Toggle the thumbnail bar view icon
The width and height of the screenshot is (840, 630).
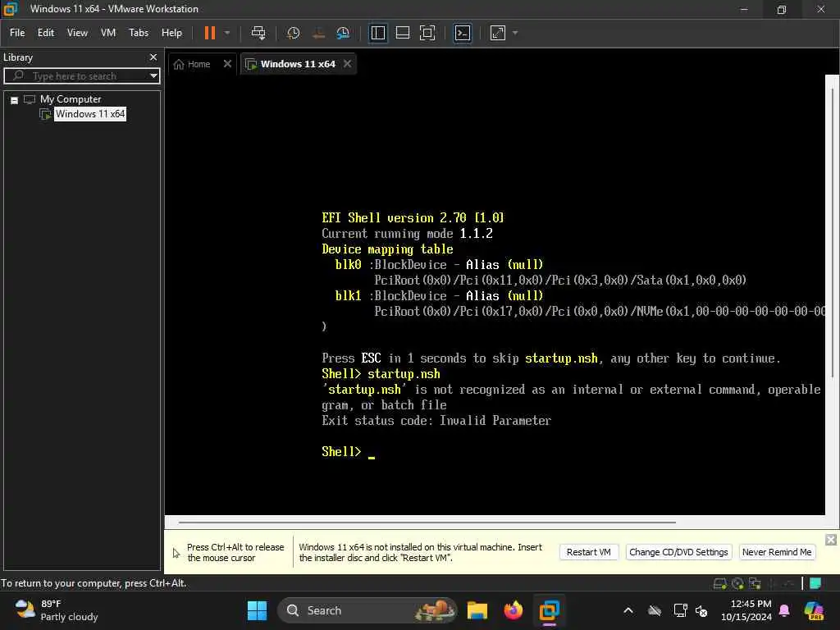(402, 33)
